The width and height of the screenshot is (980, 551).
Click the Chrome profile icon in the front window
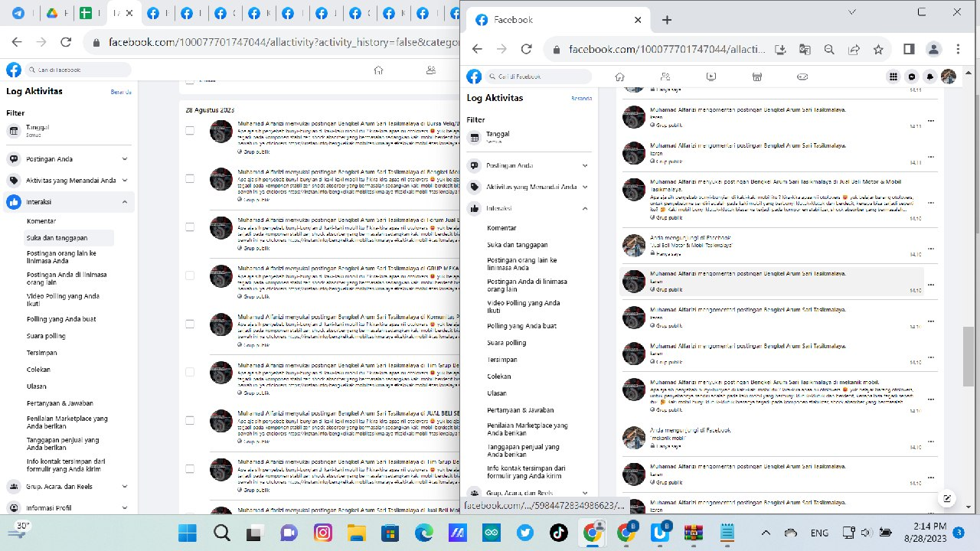(x=933, y=49)
